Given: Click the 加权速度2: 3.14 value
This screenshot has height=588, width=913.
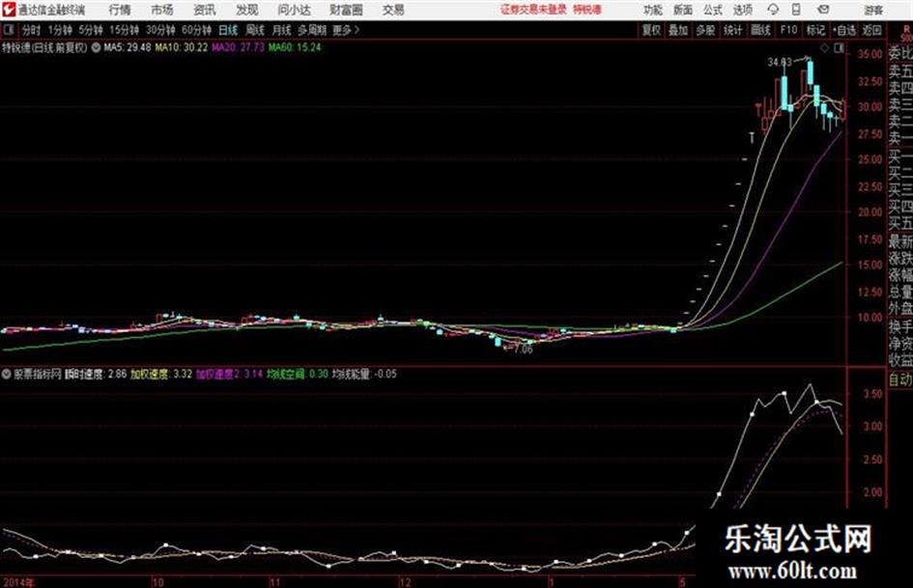Looking at the screenshot, I should pyautogui.click(x=229, y=374).
